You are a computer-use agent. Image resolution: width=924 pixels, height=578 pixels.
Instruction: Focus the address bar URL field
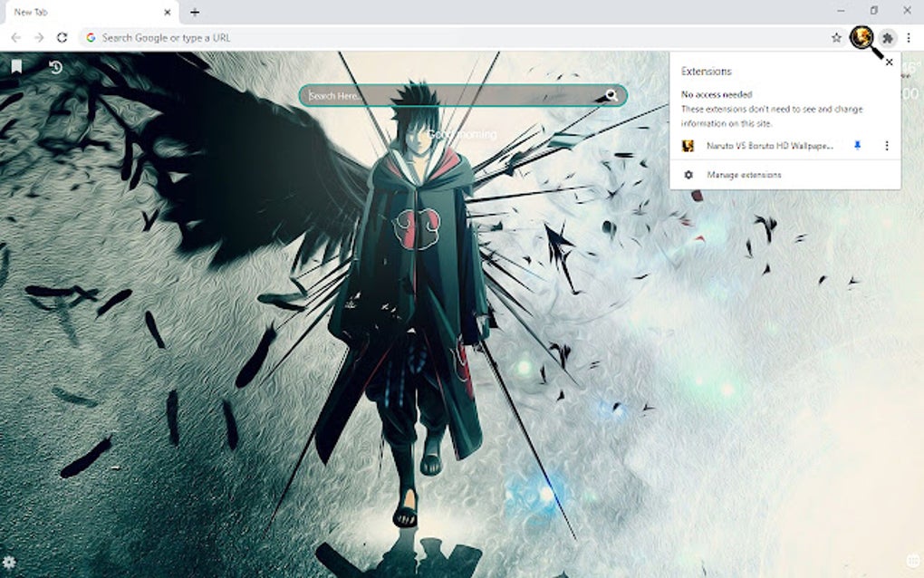(x=459, y=38)
